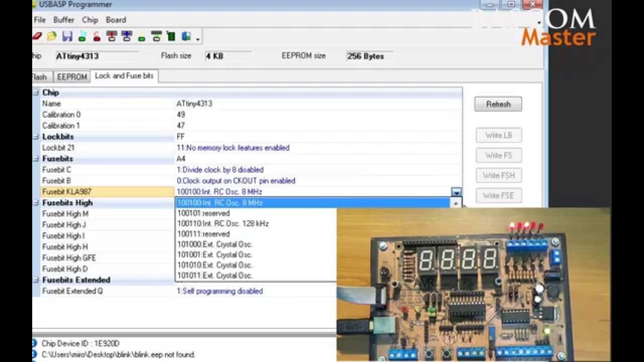This screenshot has width=644, height=362.
Task: Click the Write FSE button
Action: point(498,196)
